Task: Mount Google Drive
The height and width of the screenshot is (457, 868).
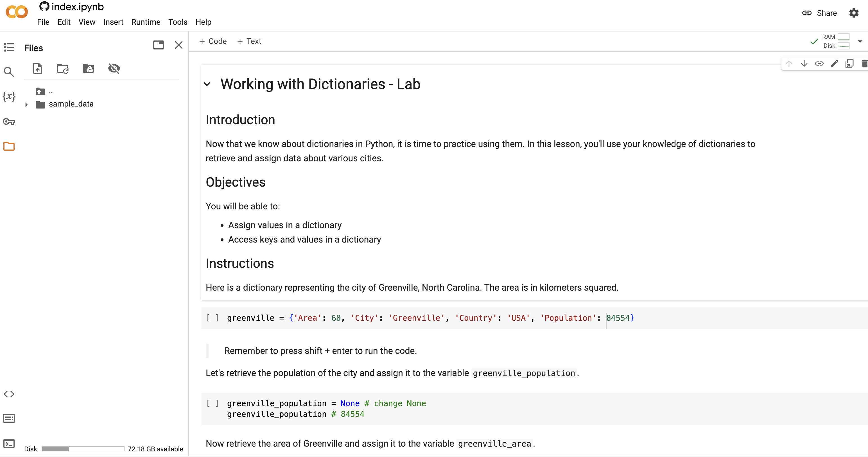Action: [88, 68]
